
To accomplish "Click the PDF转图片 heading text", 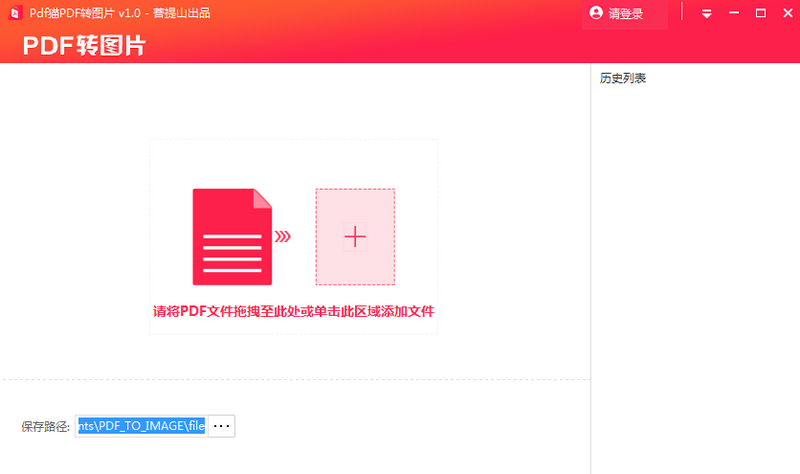I will (84, 46).
